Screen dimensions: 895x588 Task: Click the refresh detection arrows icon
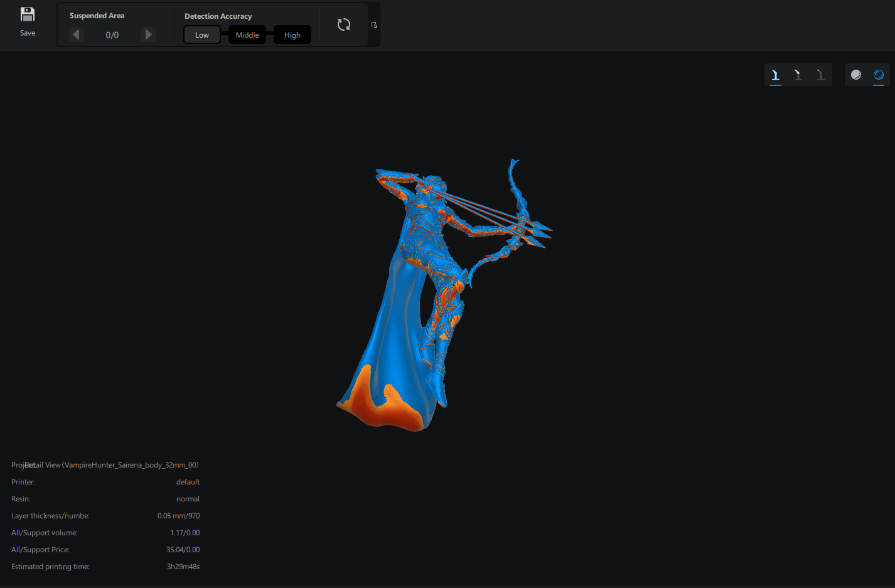[343, 24]
